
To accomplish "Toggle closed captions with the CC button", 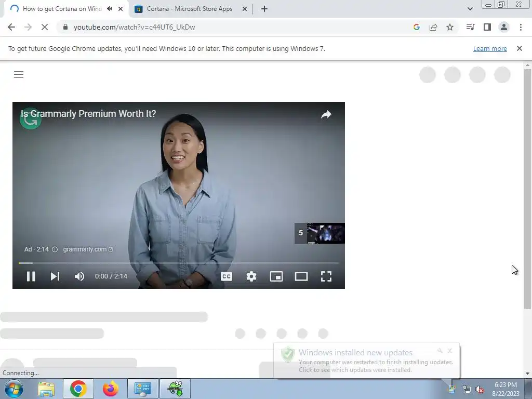I will pos(227,276).
